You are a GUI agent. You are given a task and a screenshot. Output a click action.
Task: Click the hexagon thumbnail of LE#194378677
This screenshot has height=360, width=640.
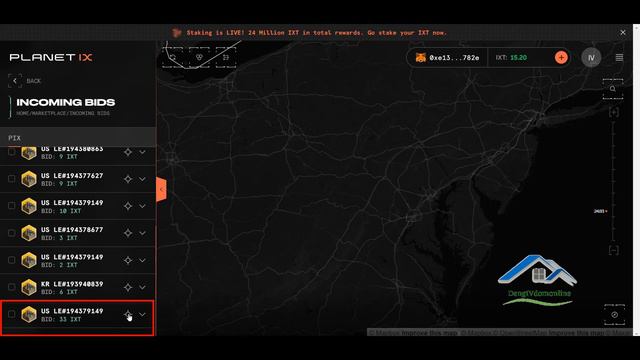[x=29, y=233]
